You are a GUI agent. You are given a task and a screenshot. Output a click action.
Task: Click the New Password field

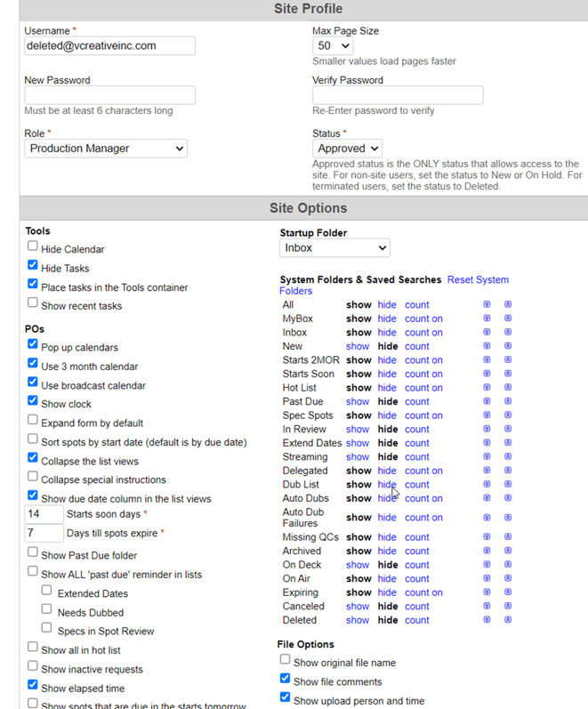click(x=110, y=95)
